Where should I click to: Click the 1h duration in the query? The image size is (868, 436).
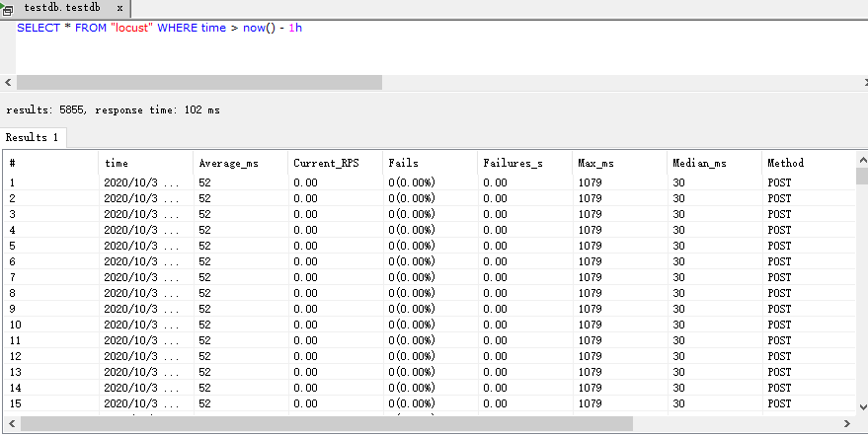(295, 28)
